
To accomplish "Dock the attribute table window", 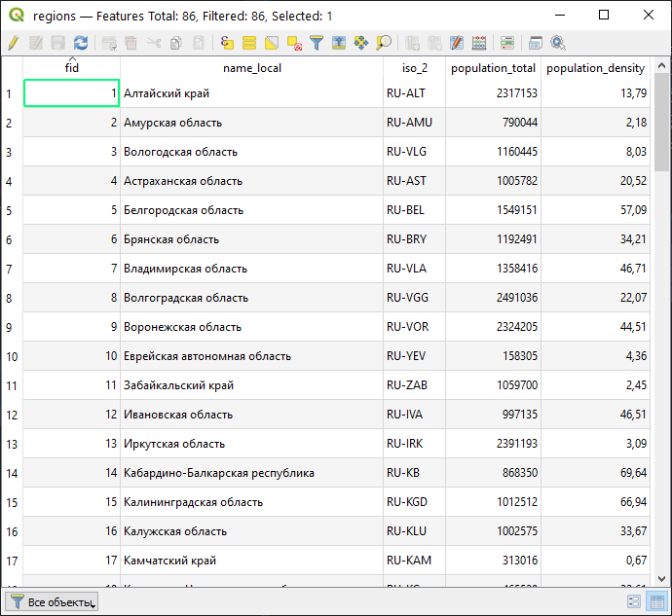I will (x=536, y=43).
